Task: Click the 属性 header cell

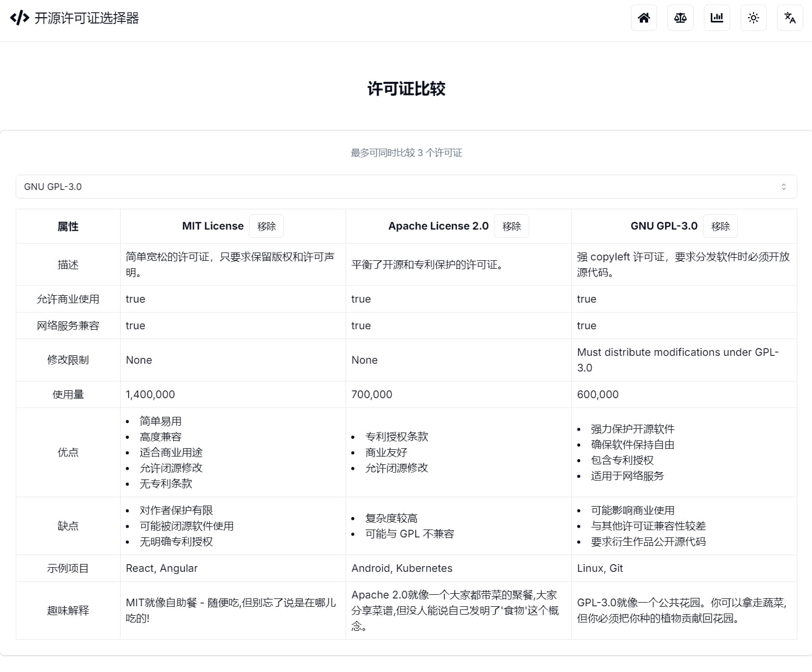Action: [67, 226]
